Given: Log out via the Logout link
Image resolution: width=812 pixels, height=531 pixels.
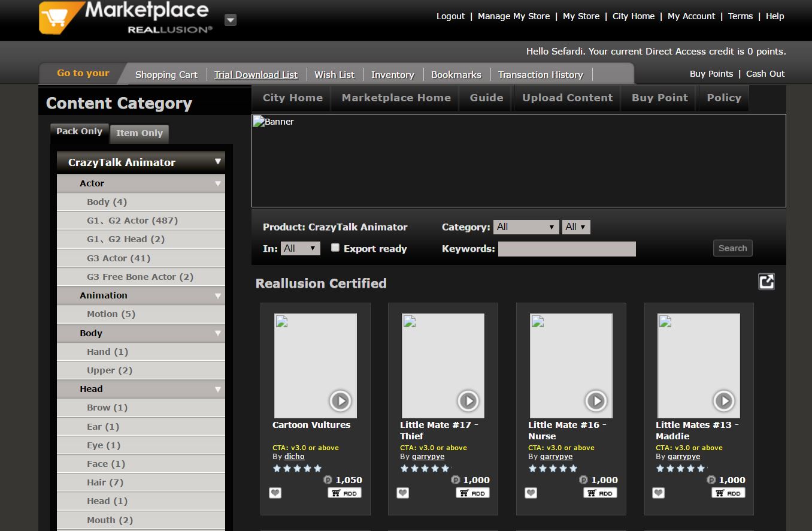Looking at the screenshot, I should pos(450,16).
